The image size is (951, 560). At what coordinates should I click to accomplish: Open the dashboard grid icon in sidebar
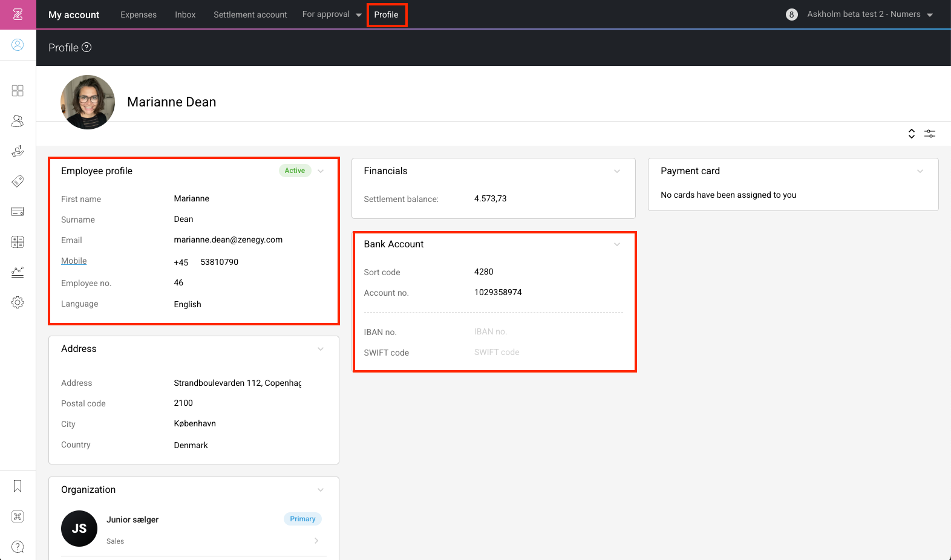click(18, 91)
